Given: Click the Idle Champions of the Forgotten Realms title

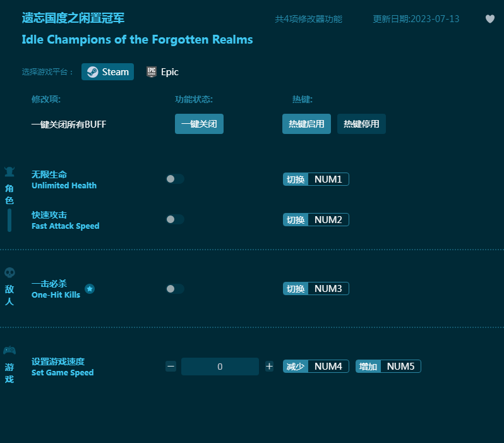Looking at the screenshot, I should coord(137,40).
